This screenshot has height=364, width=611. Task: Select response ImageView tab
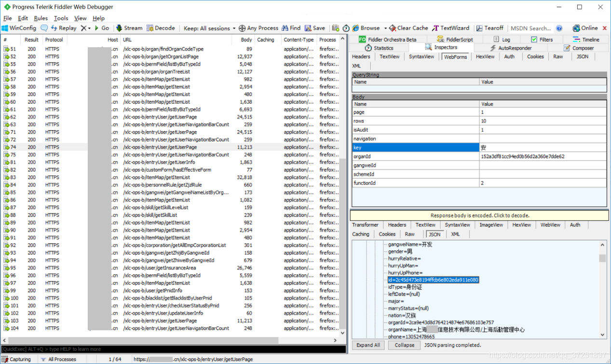pos(491,225)
